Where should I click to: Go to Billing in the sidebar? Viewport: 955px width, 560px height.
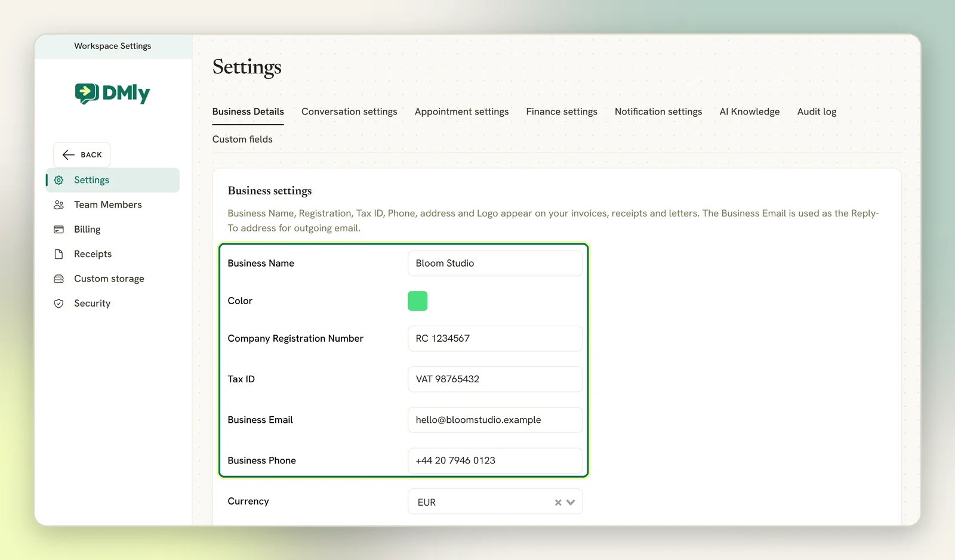113,230
